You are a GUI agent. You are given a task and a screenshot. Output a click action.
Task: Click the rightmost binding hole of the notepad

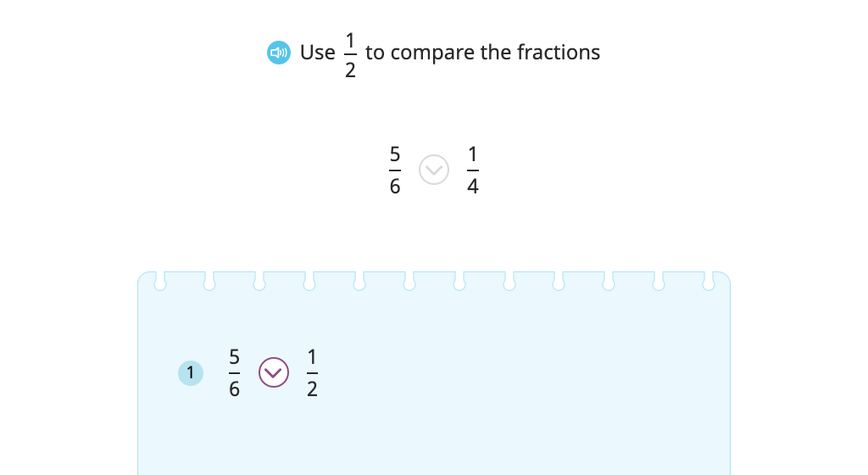(x=709, y=282)
